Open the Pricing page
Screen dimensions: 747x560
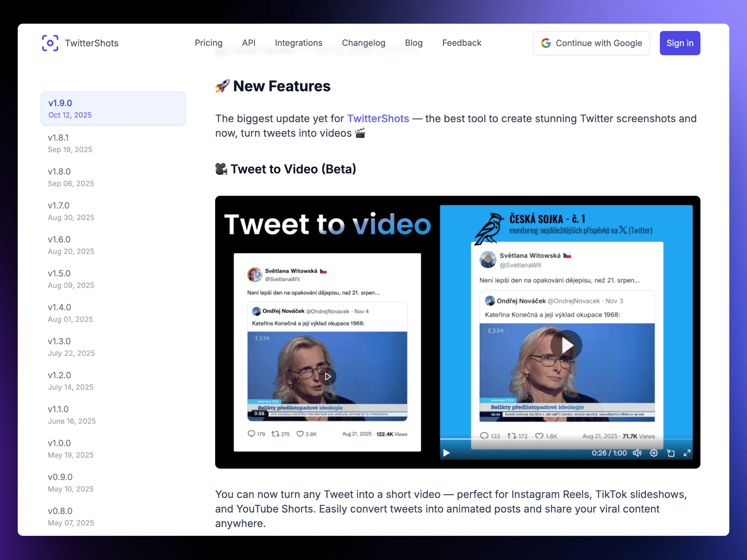[209, 43]
